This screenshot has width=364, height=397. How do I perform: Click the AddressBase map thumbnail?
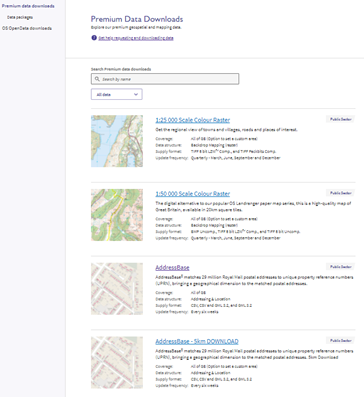coord(117,289)
